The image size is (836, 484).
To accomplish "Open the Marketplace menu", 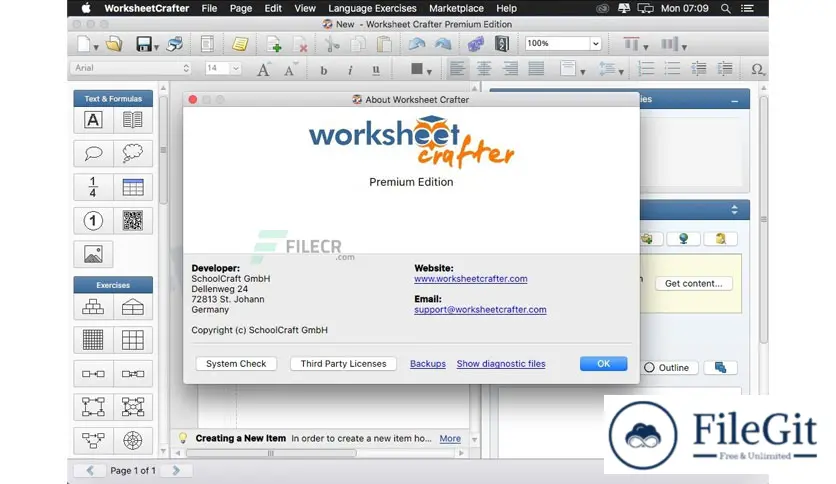I will 456,8.
